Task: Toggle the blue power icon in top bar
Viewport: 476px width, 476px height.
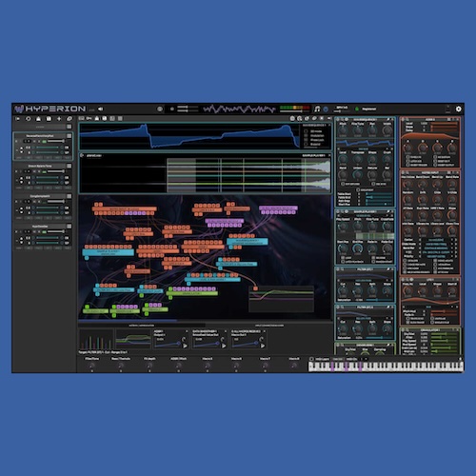Action: click(x=326, y=109)
